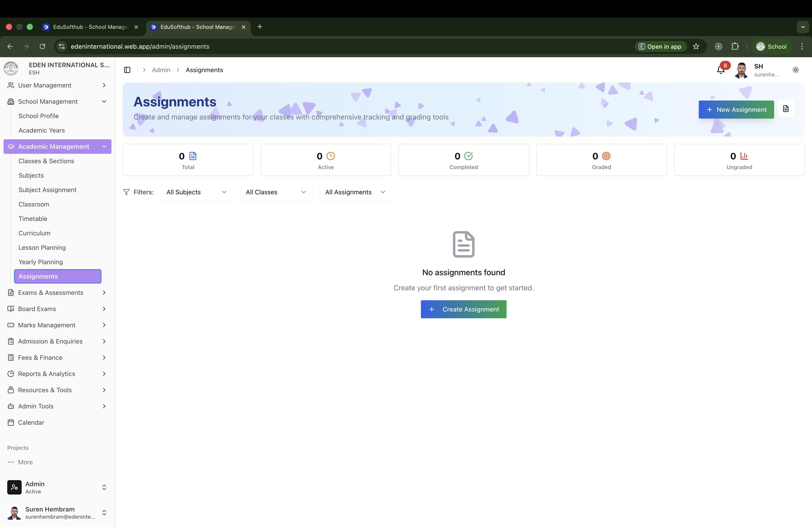Click the school logo in sidebar header

point(11,69)
